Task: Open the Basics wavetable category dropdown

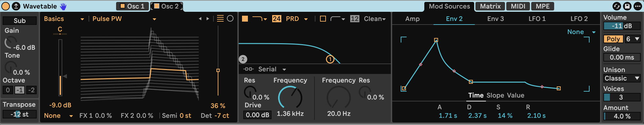Action: pos(64,19)
